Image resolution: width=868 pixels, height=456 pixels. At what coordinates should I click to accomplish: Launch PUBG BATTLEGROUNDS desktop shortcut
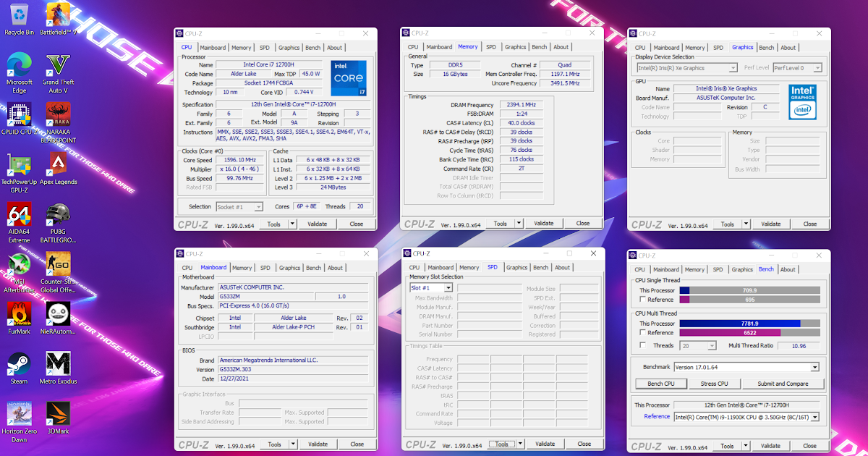[58, 223]
